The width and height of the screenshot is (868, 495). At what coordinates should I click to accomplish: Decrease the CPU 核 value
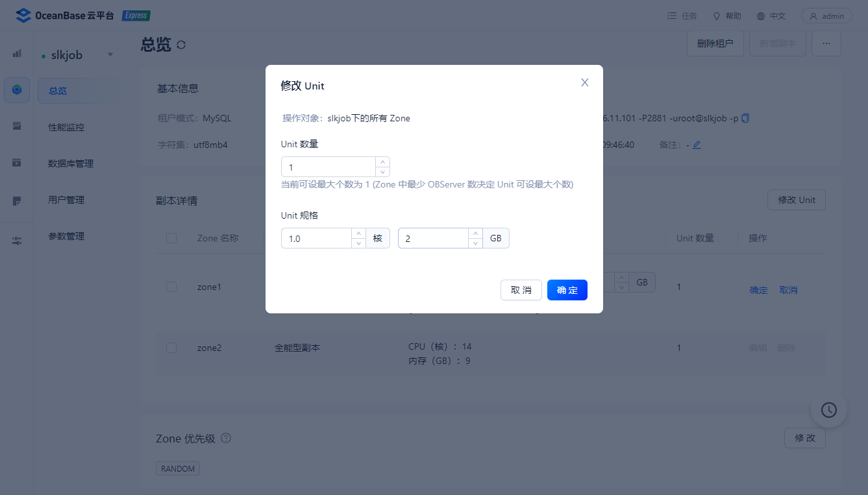[358, 243]
